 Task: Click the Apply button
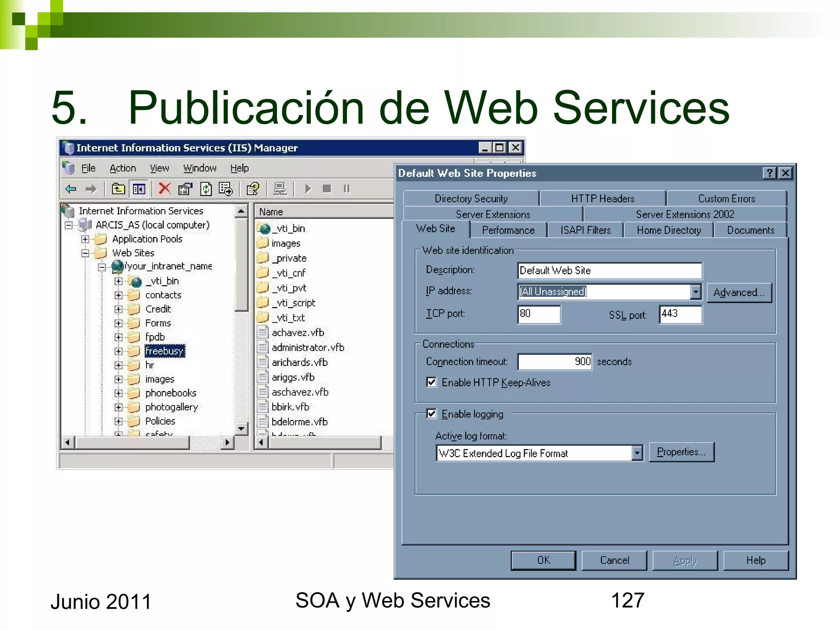(x=685, y=560)
